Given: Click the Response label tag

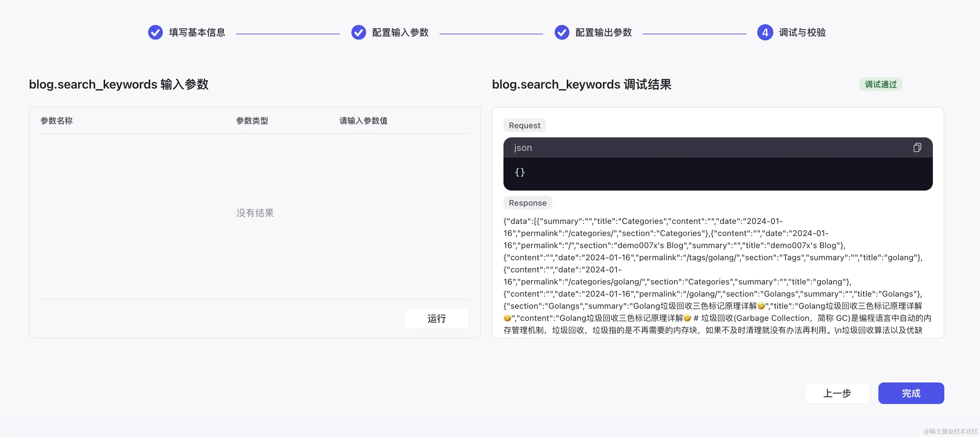Looking at the screenshot, I should tap(527, 203).
